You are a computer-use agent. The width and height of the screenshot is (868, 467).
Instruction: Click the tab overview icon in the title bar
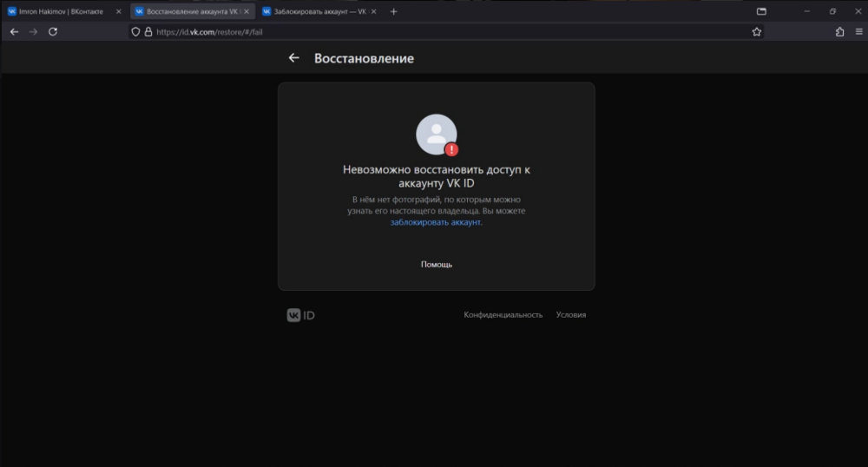[x=762, y=11]
